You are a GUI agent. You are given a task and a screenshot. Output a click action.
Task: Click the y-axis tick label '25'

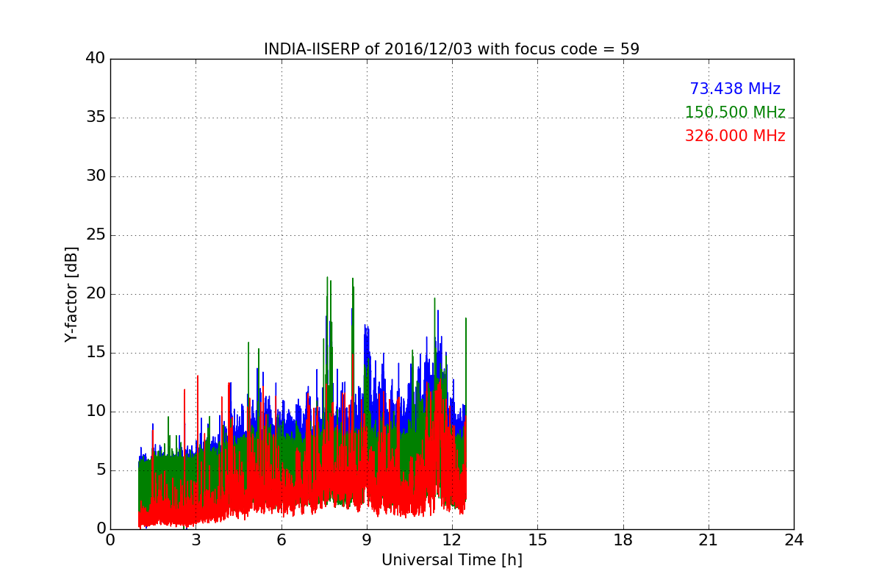click(96, 235)
